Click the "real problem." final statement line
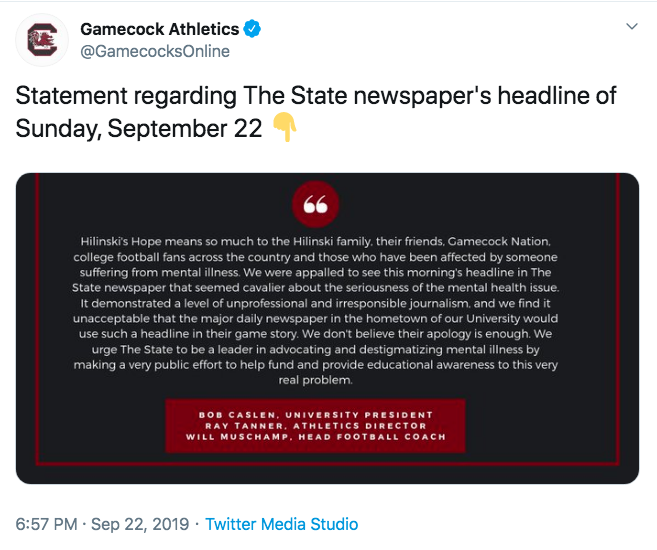Screen dimensions: 657x550 (315, 380)
